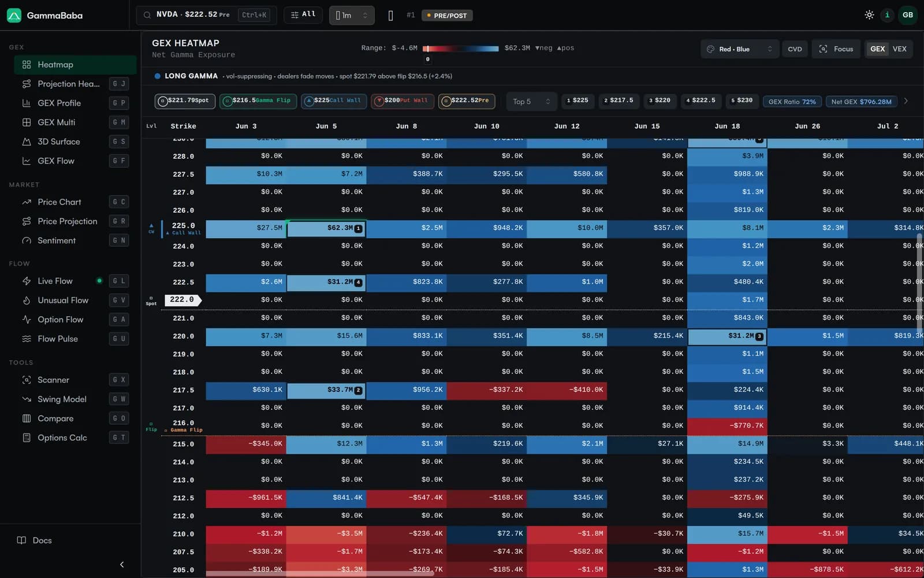Toggle CVD overlay
The width and height of the screenshot is (924, 578).
tap(795, 49)
